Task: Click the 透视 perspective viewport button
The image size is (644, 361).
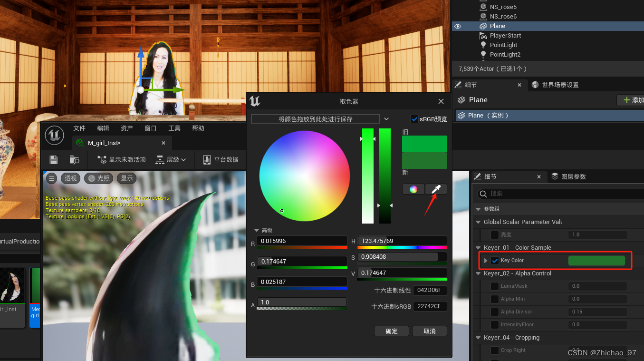Action: coord(71,178)
